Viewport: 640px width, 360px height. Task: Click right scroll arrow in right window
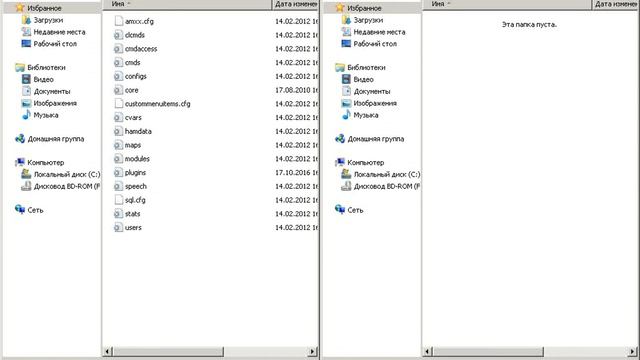tap(633, 351)
